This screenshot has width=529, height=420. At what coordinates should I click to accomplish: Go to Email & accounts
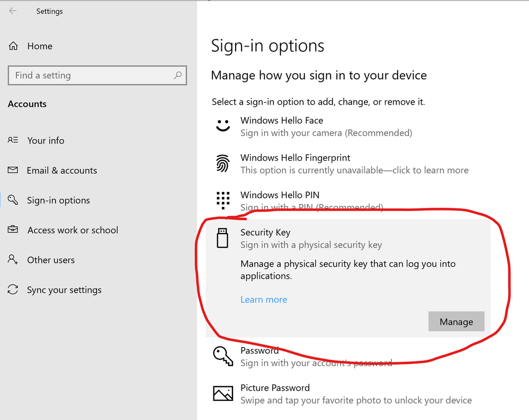pos(61,170)
